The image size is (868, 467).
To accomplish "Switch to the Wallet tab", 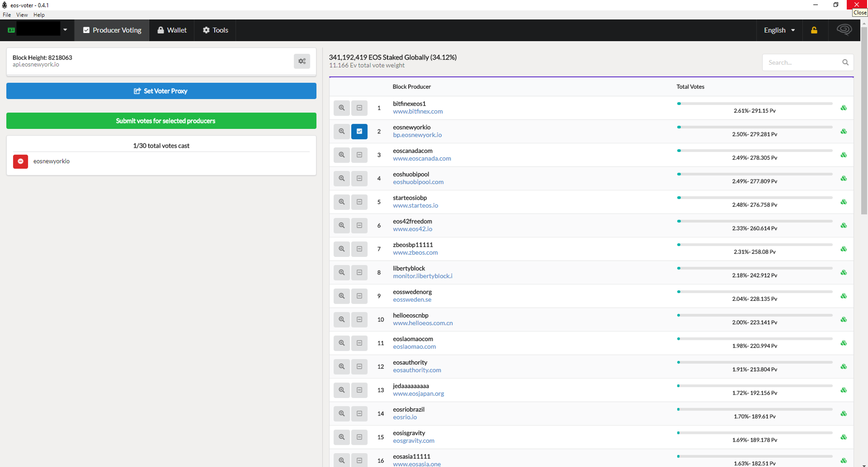I will (x=172, y=30).
